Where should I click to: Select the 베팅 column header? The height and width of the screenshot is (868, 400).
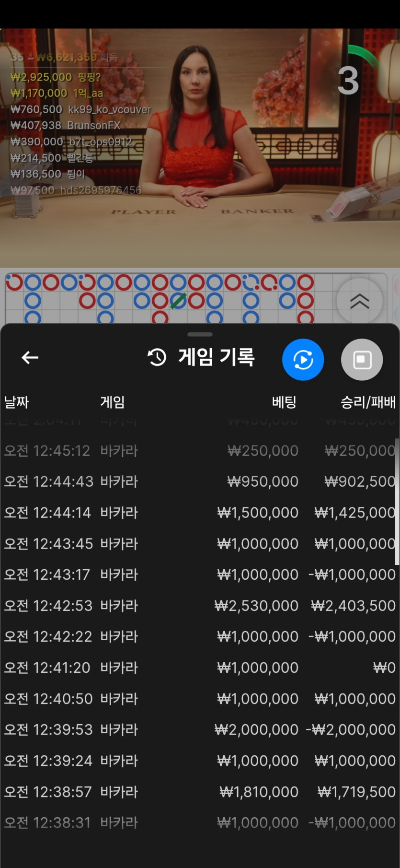[x=284, y=402]
